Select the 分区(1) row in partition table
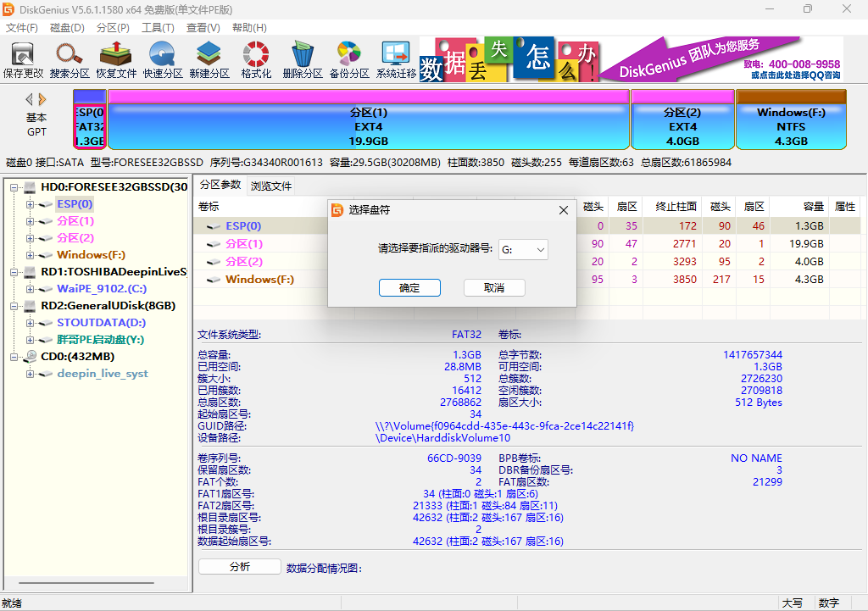This screenshot has height=611, width=868. 527,244
